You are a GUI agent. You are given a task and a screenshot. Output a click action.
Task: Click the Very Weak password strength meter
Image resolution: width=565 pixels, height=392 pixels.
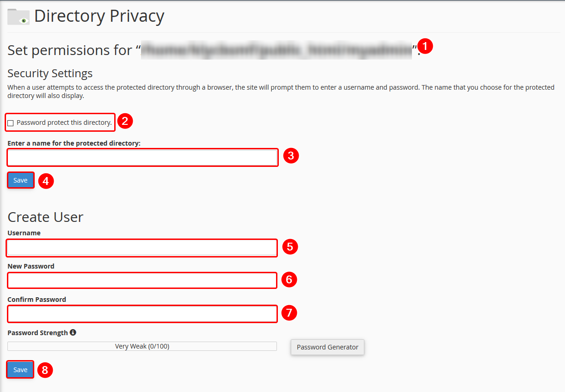coord(142,346)
